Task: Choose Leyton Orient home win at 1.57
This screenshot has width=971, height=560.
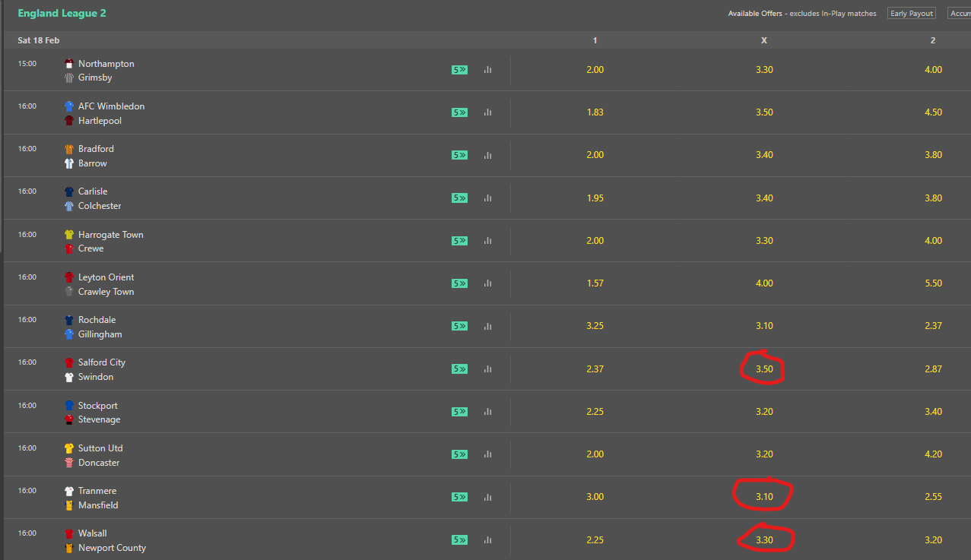Action: pyautogui.click(x=595, y=283)
